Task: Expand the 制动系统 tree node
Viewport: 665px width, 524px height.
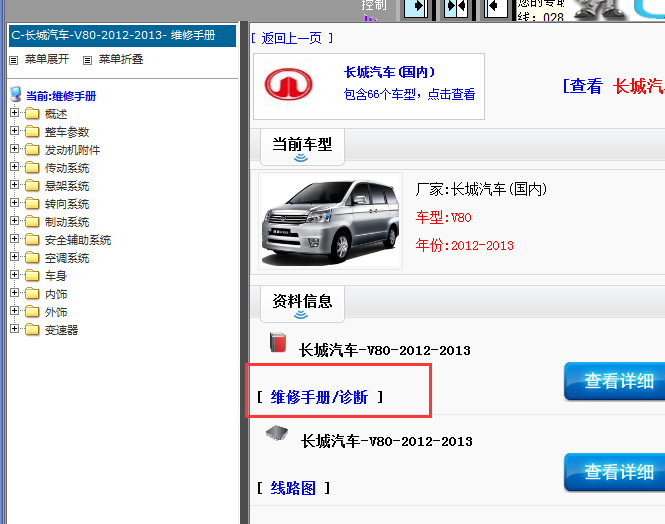Action: pos(14,221)
